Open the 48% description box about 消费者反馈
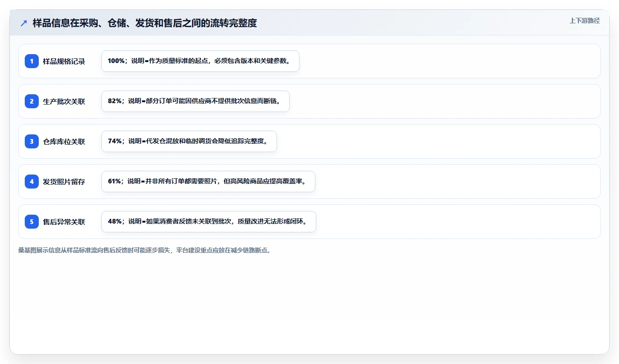This screenshot has width=619, height=364. point(209,222)
